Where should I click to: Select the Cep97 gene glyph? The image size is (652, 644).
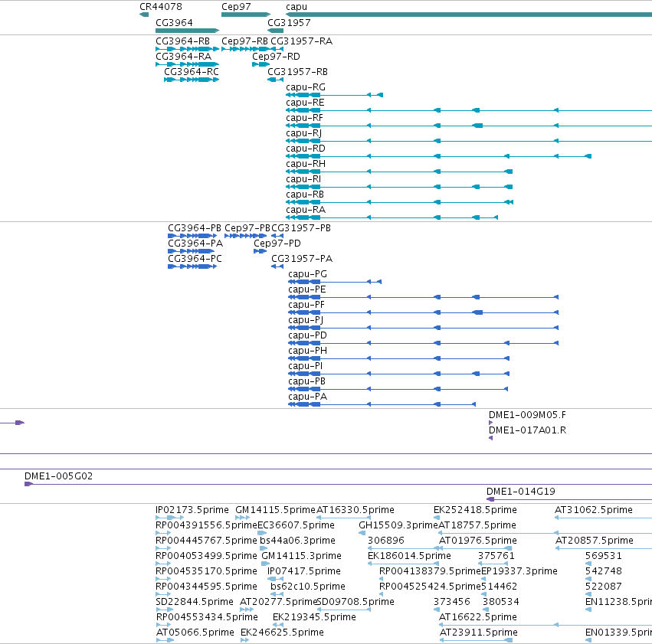[x=246, y=15]
